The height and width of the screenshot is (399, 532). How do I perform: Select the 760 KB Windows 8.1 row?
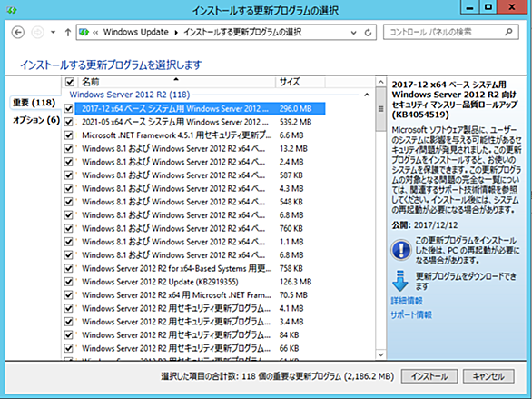200,228
